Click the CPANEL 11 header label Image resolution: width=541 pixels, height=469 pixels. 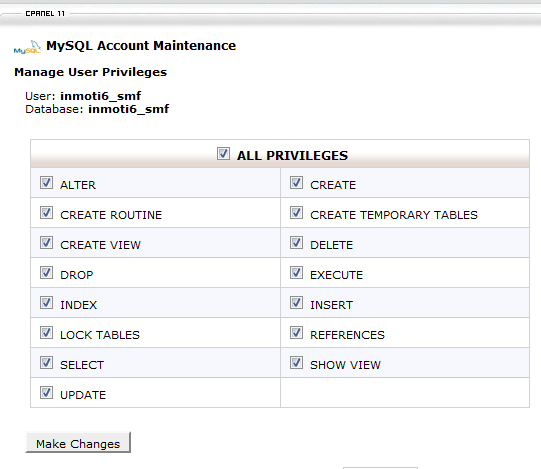coord(45,13)
